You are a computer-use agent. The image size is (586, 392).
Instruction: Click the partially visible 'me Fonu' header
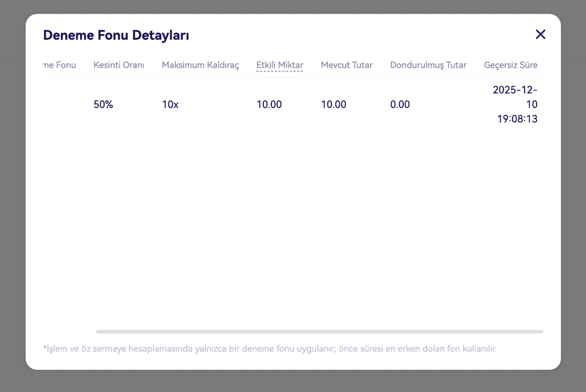[x=60, y=65]
